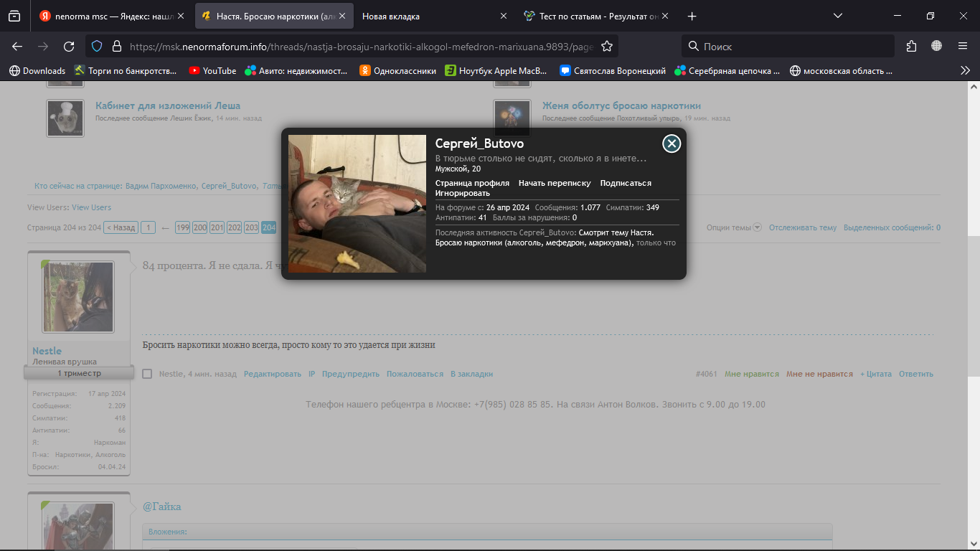Open Святослав Воронецкий bookmark
The width and height of the screenshot is (980, 551).
(613, 71)
